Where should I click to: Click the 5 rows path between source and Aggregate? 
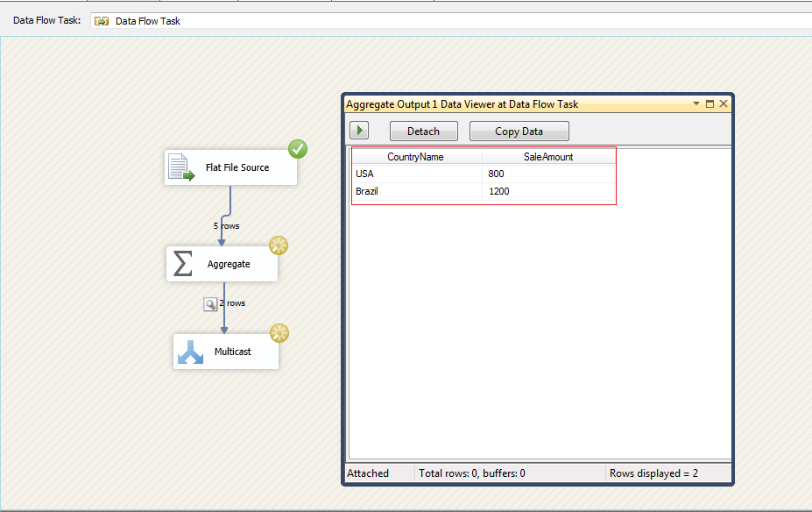[x=225, y=225]
